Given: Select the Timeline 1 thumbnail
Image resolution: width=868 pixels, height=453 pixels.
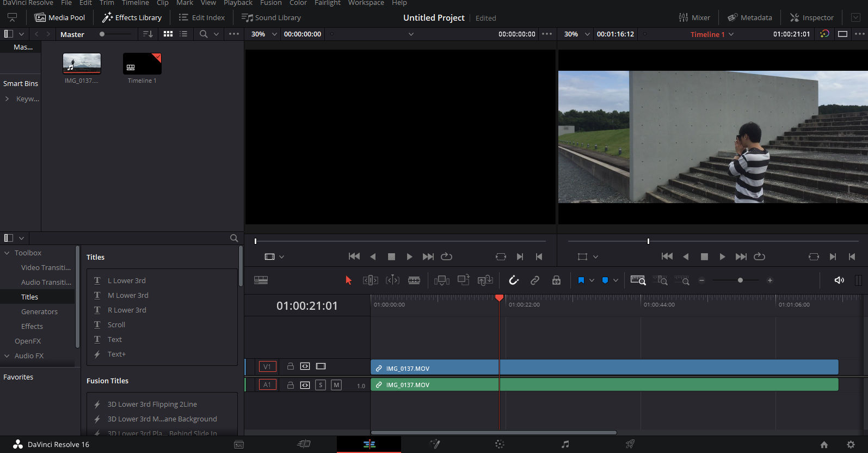Looking at the screenshot, I should click(x=142, y=64).
